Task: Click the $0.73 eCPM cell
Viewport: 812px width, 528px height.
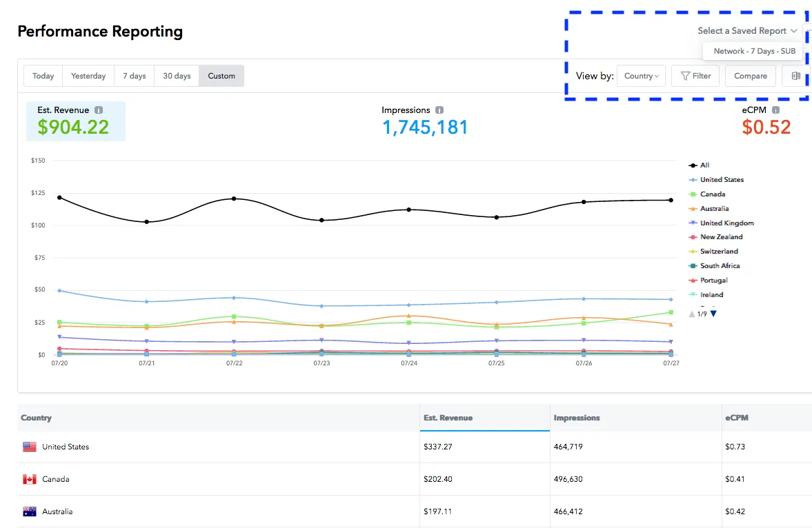Action: pos(735,447)
